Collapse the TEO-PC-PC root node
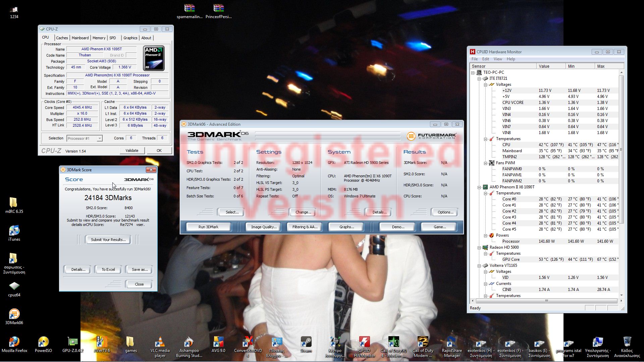The width and height of the screenshot is (644, 362). point(473,72)
